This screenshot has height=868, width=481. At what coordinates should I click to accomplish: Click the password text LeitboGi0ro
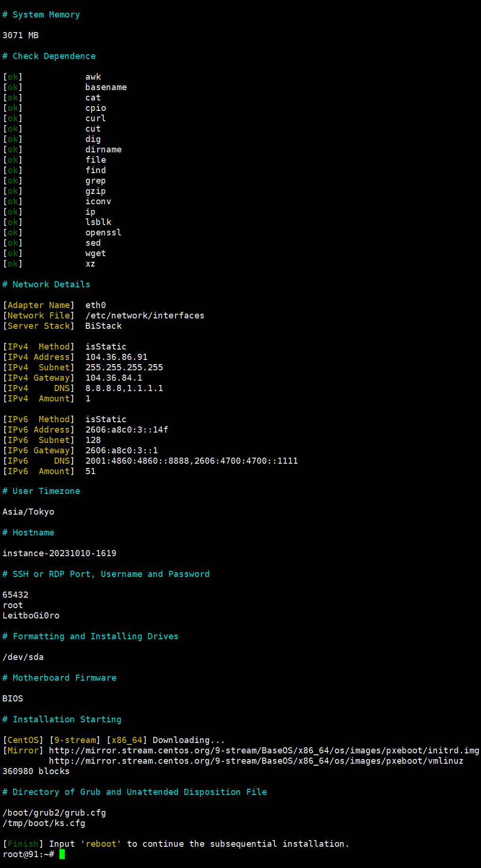[x=31, y=616]
